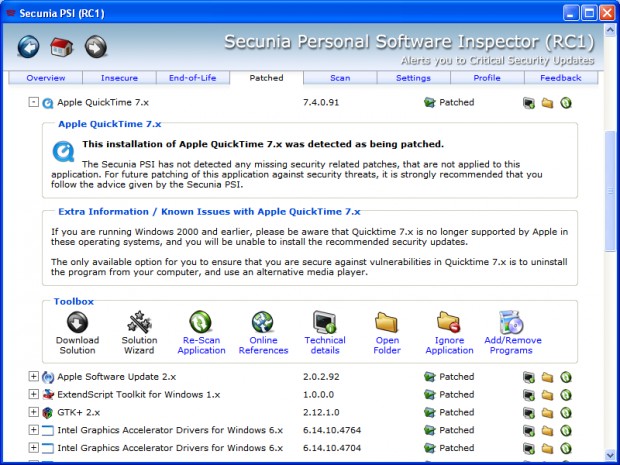This screenshot has height=465, width=620.
Task: Open technical details icon for GTK+ 2.x
Action: 529,413
